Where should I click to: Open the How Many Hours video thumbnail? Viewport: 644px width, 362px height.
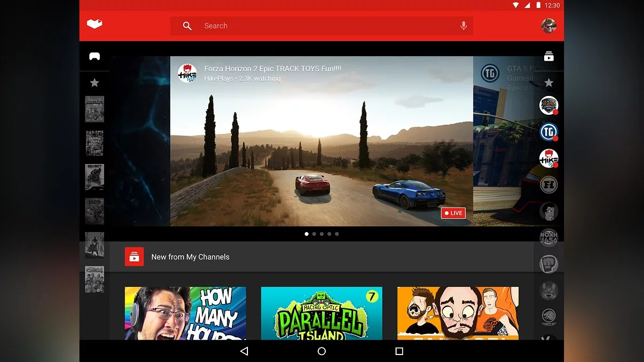(186, 313)
